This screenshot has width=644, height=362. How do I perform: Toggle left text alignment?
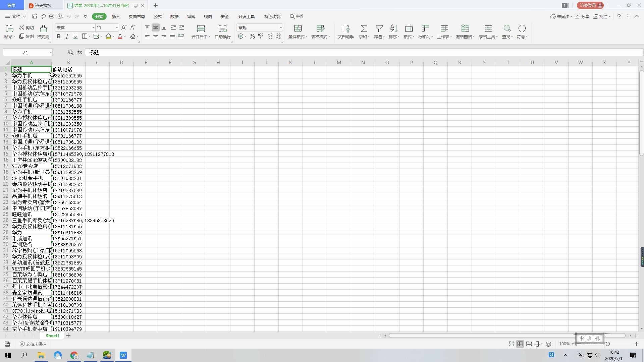147,37
